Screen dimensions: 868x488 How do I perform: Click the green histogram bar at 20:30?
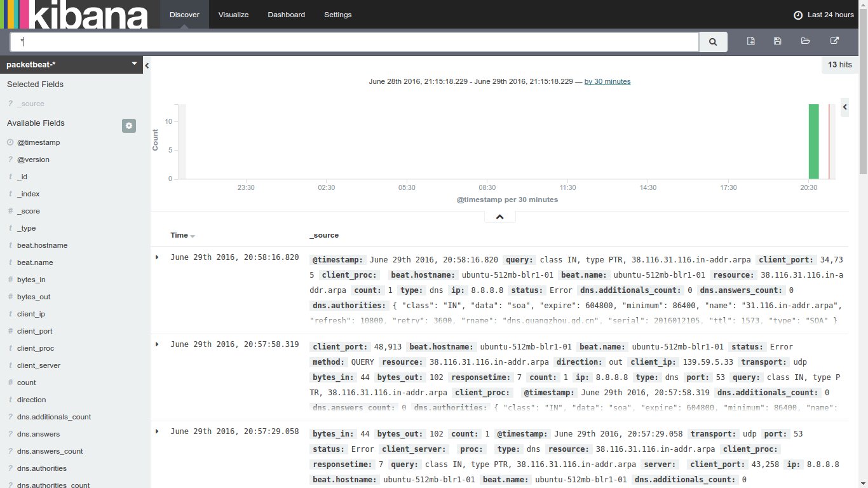(813, 142)
